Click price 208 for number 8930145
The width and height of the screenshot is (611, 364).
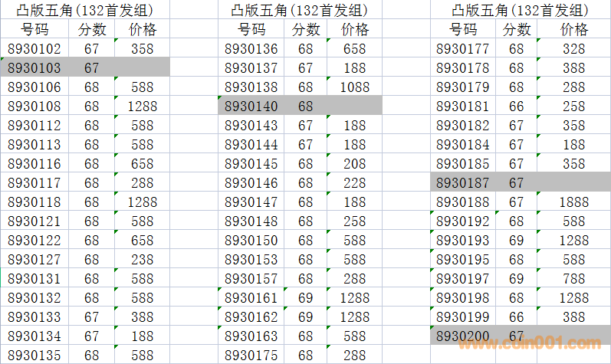[x=354, y=164]
